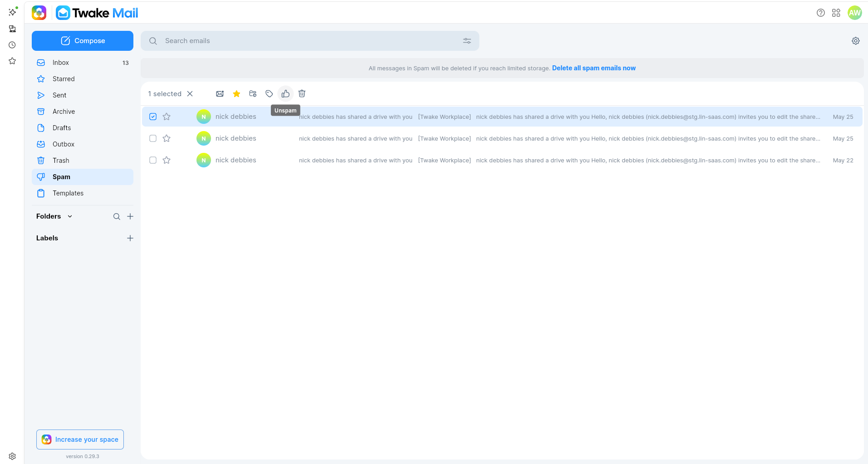Viewport: 868px width, 464px height.
Task: Add a new label with plus icon
Action: (130, 238)
